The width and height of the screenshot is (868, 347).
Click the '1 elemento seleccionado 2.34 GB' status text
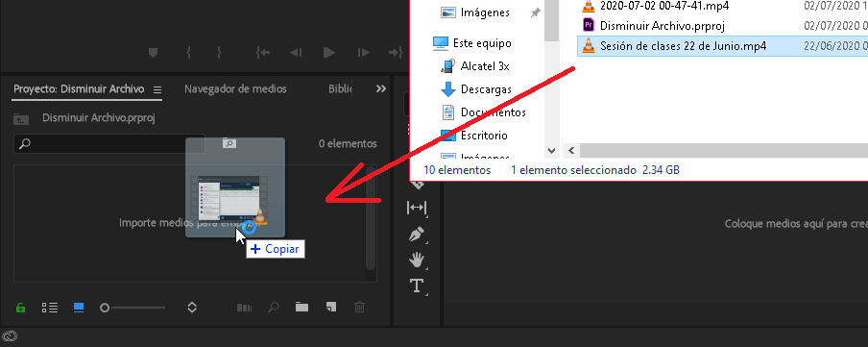click(x=595, y=170)
